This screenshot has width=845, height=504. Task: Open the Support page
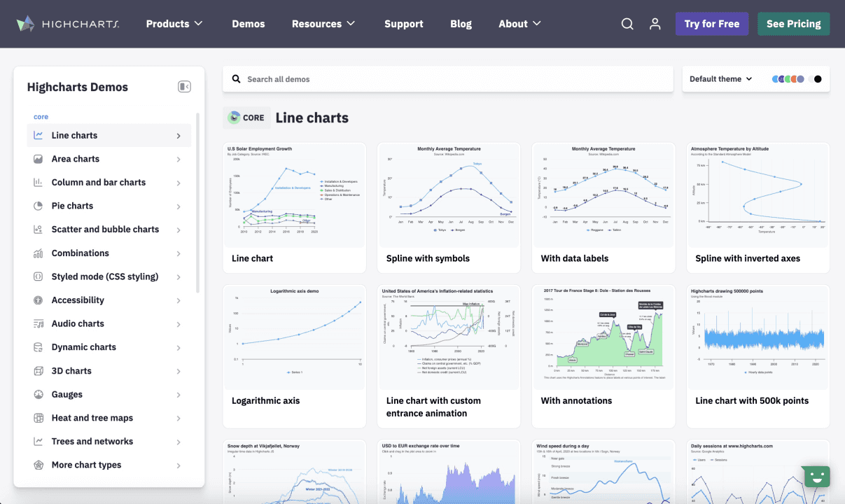(x=404, y=24)
